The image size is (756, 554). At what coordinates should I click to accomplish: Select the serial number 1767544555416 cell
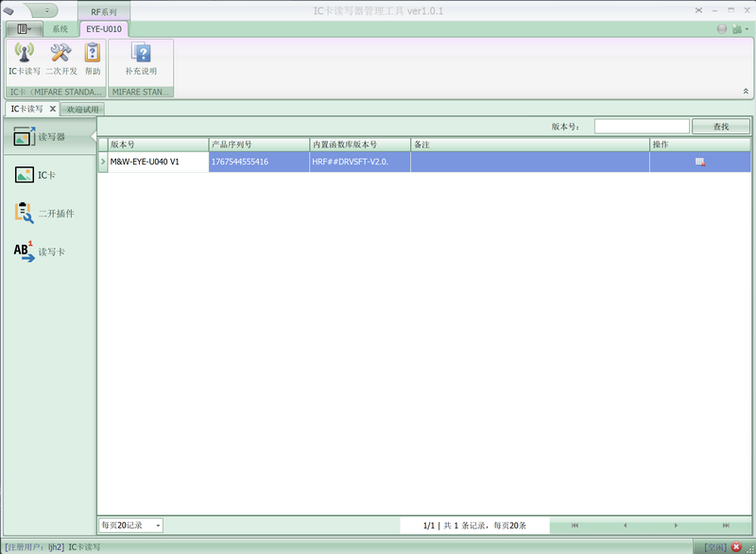[x=259, y=162]
